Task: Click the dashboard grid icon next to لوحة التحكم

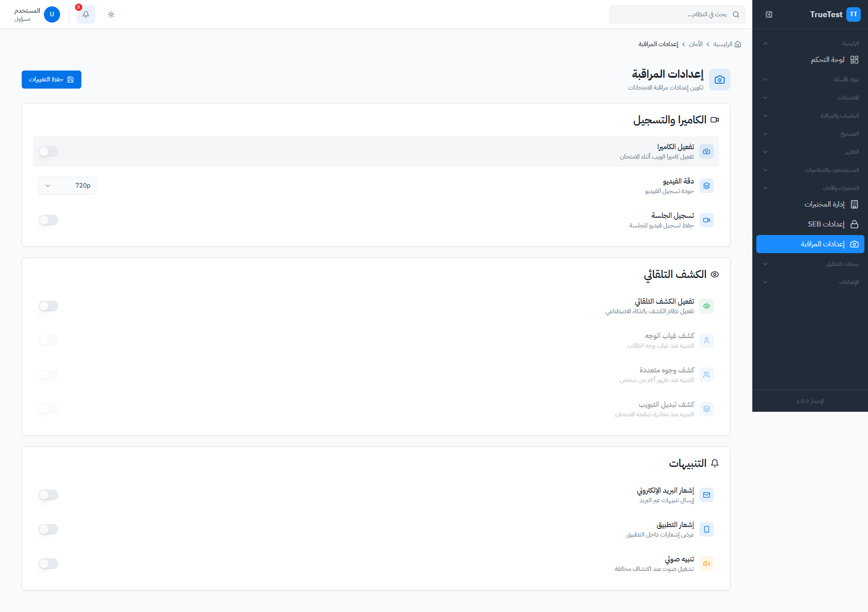Action: pyautogui.click(x=854, y=59)
